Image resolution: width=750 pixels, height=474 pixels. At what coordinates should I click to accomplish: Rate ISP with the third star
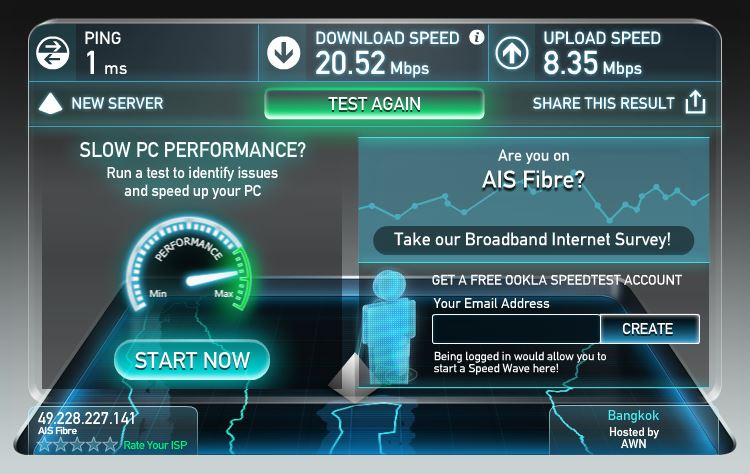coord(77,445)
